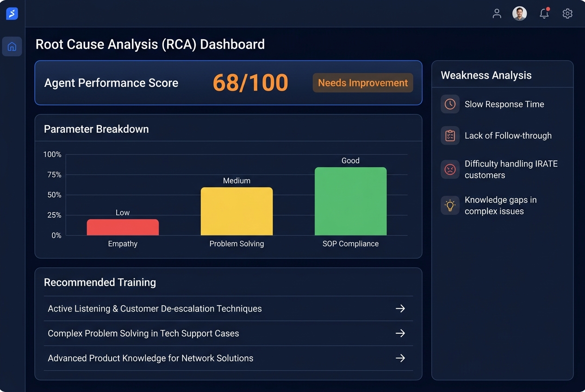Image resolution: width=585 pixels, height=392 pixels.
Task: Click Difficulty handling IRATE customers text
Action: tap(511, 169)
